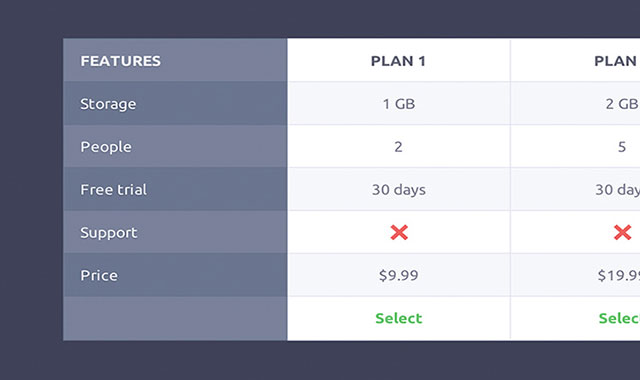Click the FEATURES header cell

point(175,60)
